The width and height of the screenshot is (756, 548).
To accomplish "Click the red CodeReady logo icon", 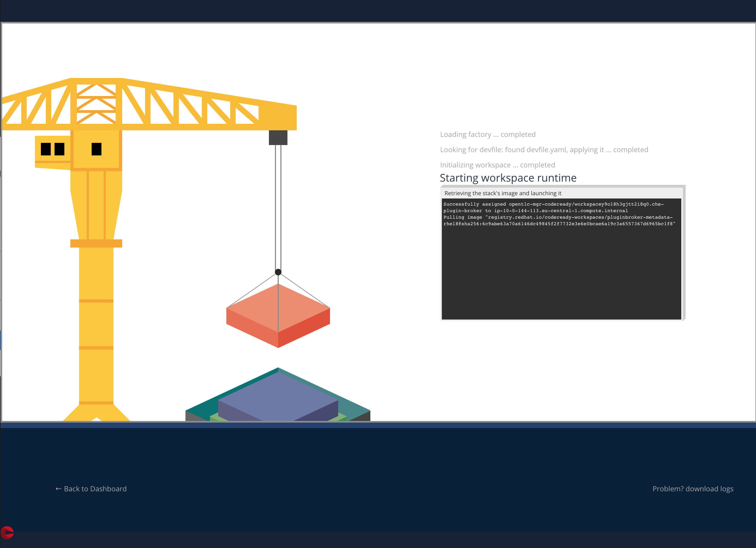I will 7,532.
